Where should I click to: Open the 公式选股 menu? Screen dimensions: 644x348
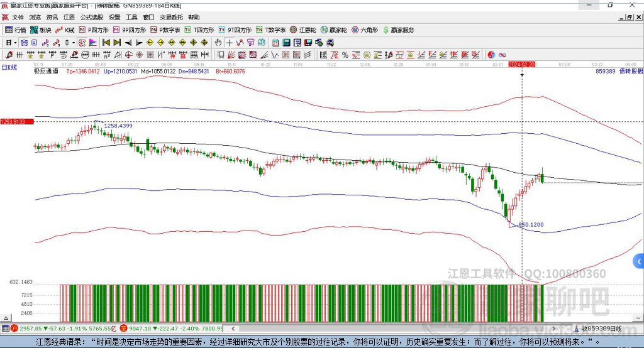(x=91, y=18)
